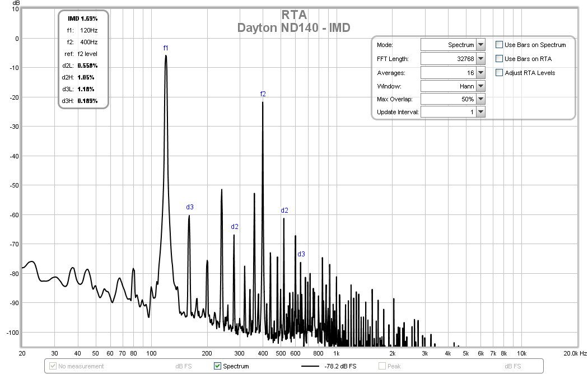The image size is (588, 374).
Task: Click the Update Interval field showing 1
Action: coord(449,111)
